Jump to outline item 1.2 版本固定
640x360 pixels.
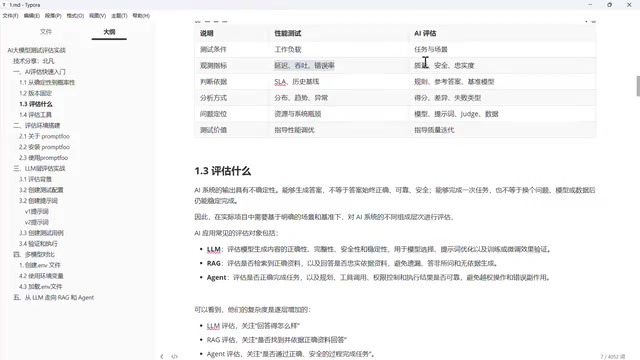pos(36,93)
